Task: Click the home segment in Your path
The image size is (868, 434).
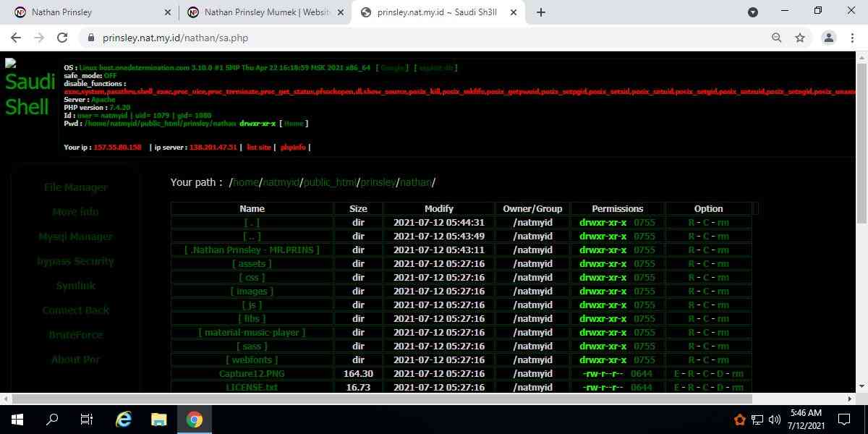Action: (x=246, y=182)
